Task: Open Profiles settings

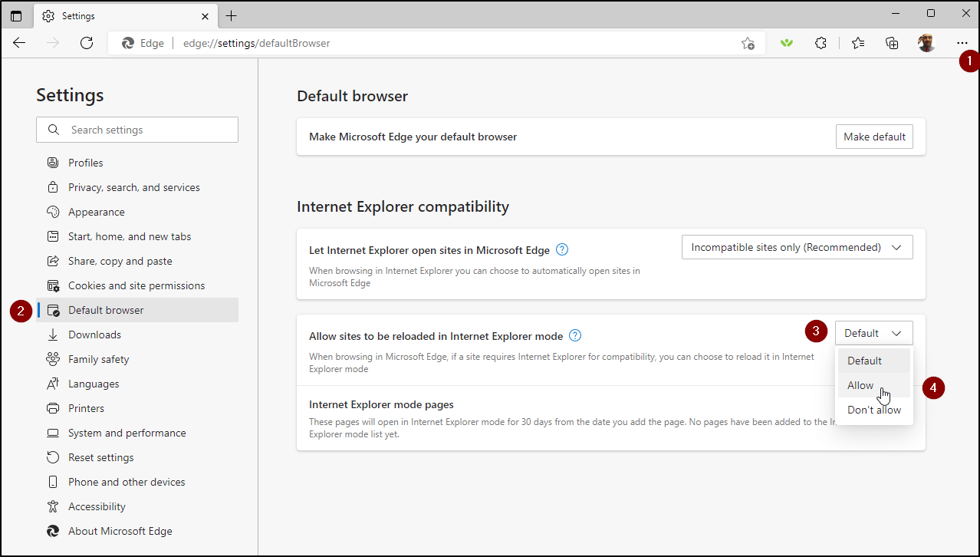Action: pos(137,163)
